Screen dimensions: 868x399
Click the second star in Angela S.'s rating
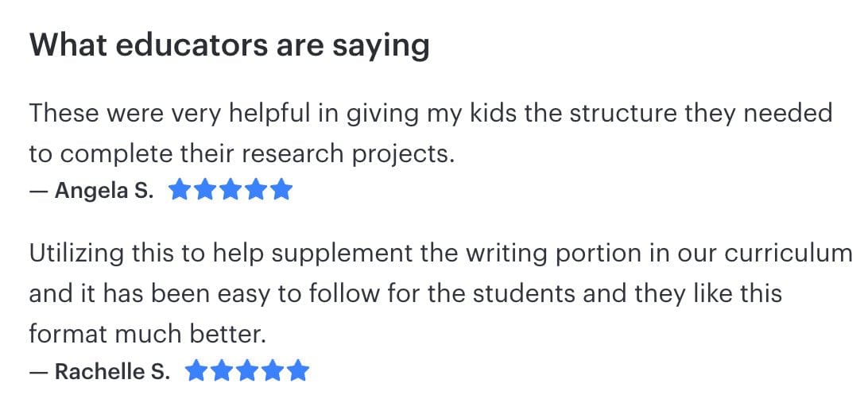coord(206,191)
